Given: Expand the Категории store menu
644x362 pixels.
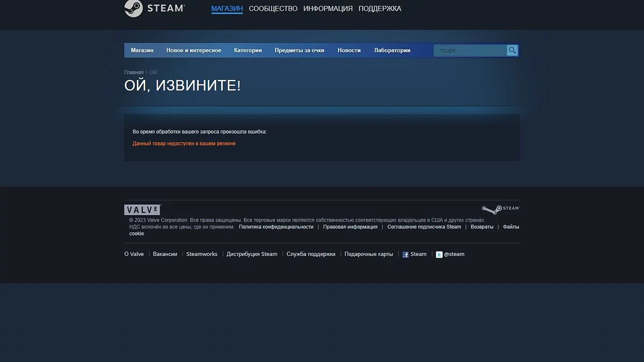Looking at the screenshot, I should tap(248, 50).
